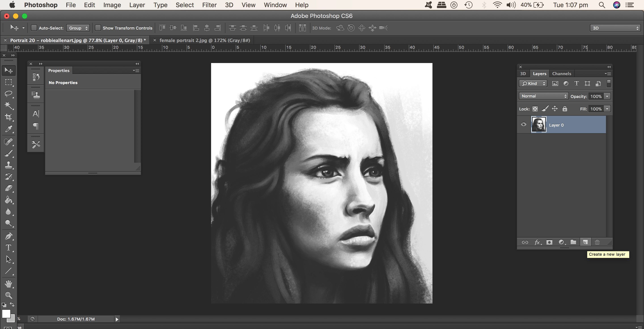Screen dimensions: 644x329
Task: Toggle Lock transparent pixels
Action: coord(535,109)
